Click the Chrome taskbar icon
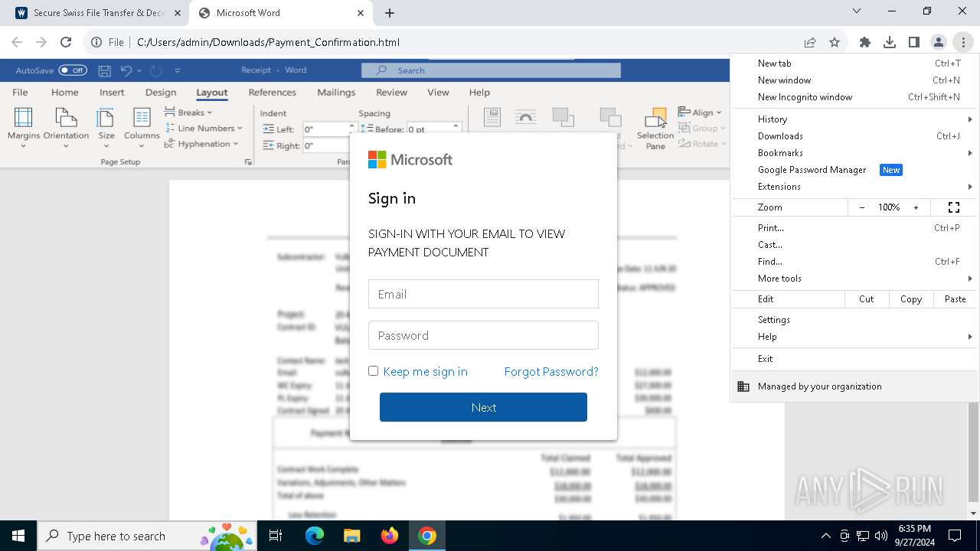 click(427, 536)
